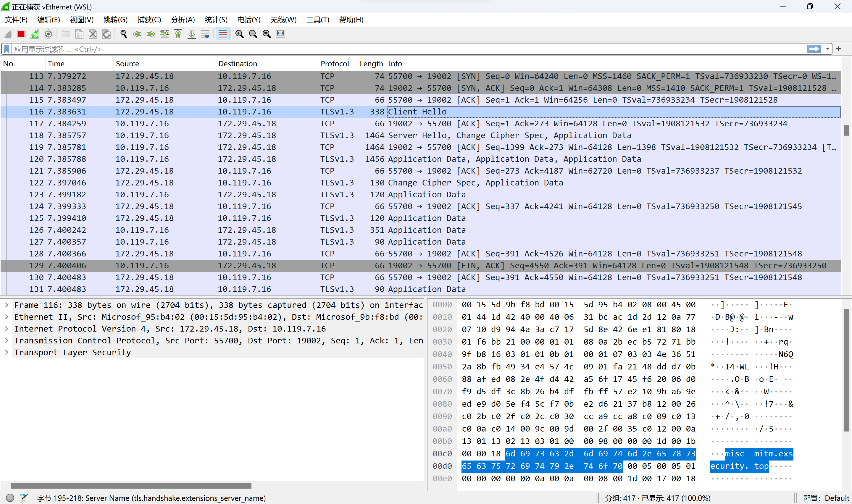
Task: Open display filter history dropdown
Action: pyautogui.click(x=827, y=49)
